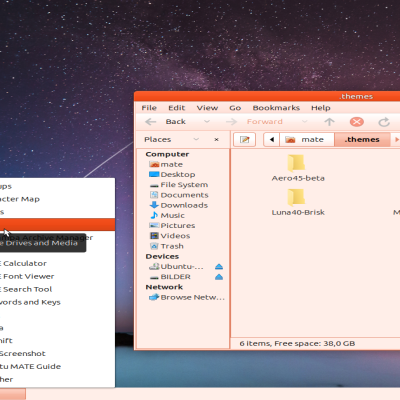Open the File menu
Viewport: 400px width, 400px height.
149,108
